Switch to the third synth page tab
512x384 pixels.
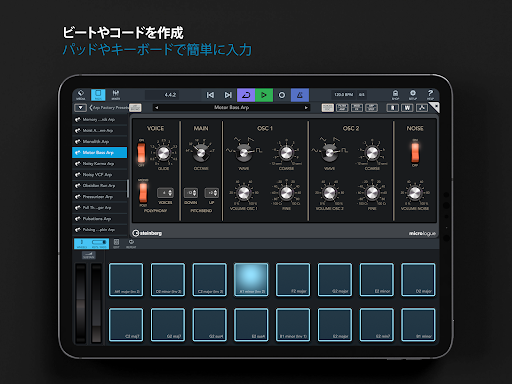click(357, 108)
